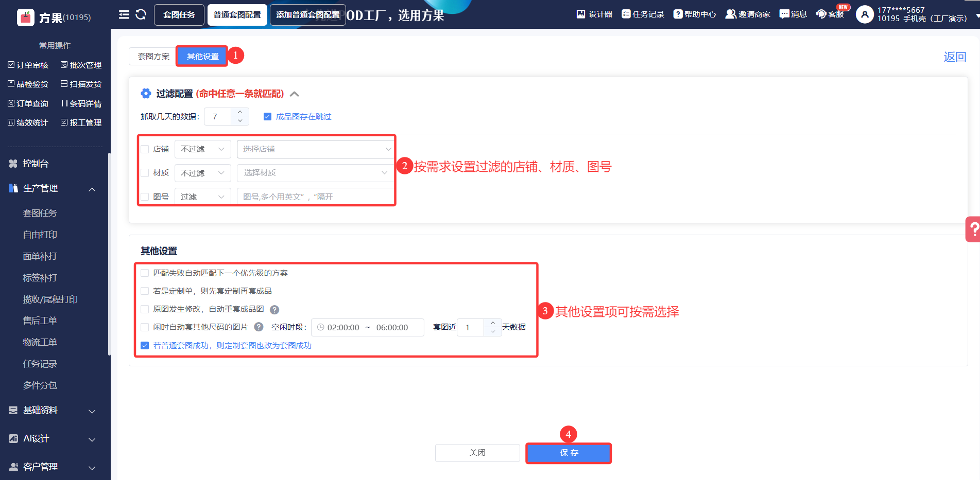Click the refresh page icon

141,14
